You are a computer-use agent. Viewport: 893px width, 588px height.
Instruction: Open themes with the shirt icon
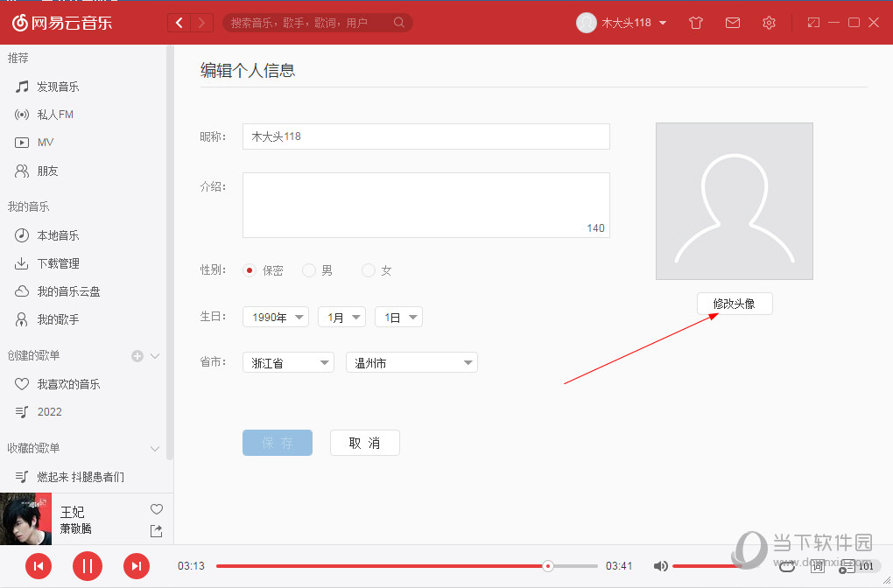point(695,23)
